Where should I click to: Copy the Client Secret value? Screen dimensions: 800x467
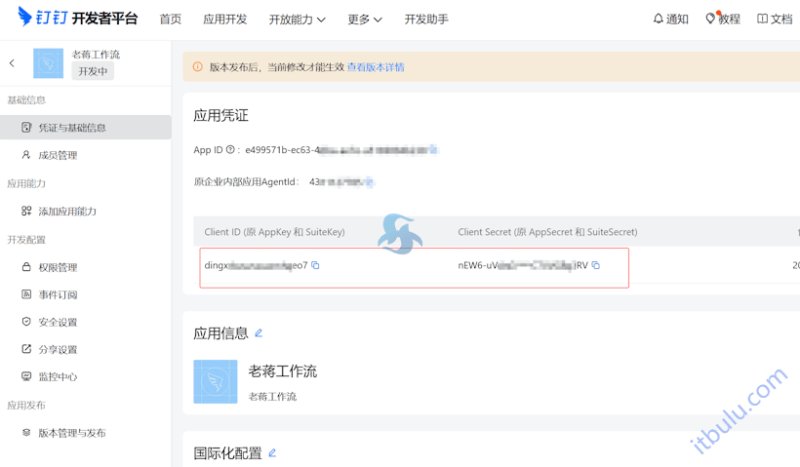click(595, 265)
